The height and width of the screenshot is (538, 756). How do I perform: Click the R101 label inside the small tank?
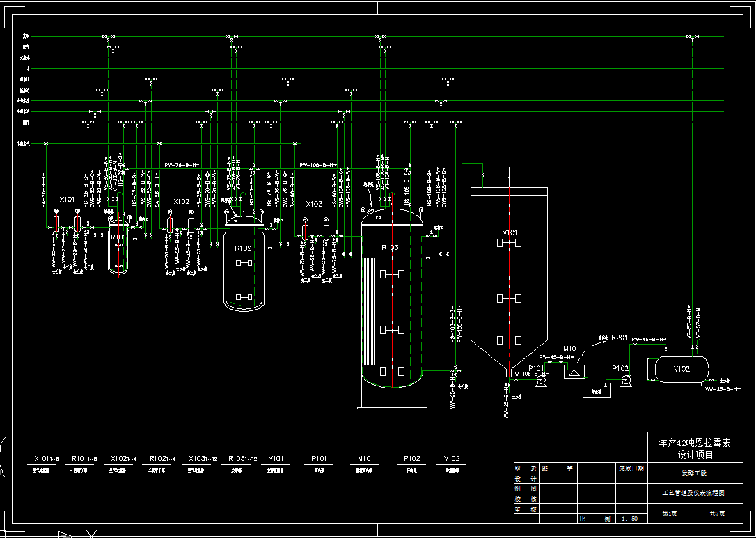pos(118,237)
